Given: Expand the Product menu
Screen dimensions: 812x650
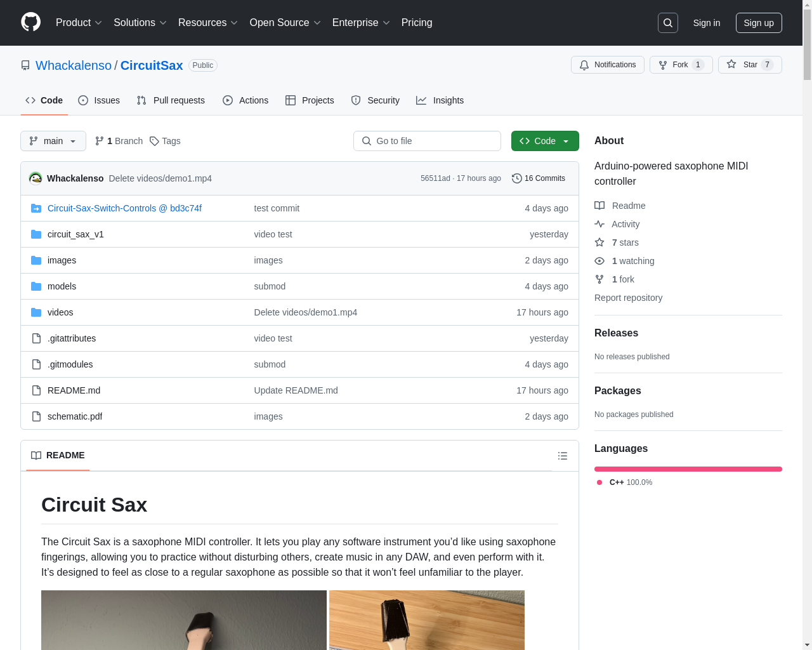Looking at the screenshot, I should pos(79,23).
